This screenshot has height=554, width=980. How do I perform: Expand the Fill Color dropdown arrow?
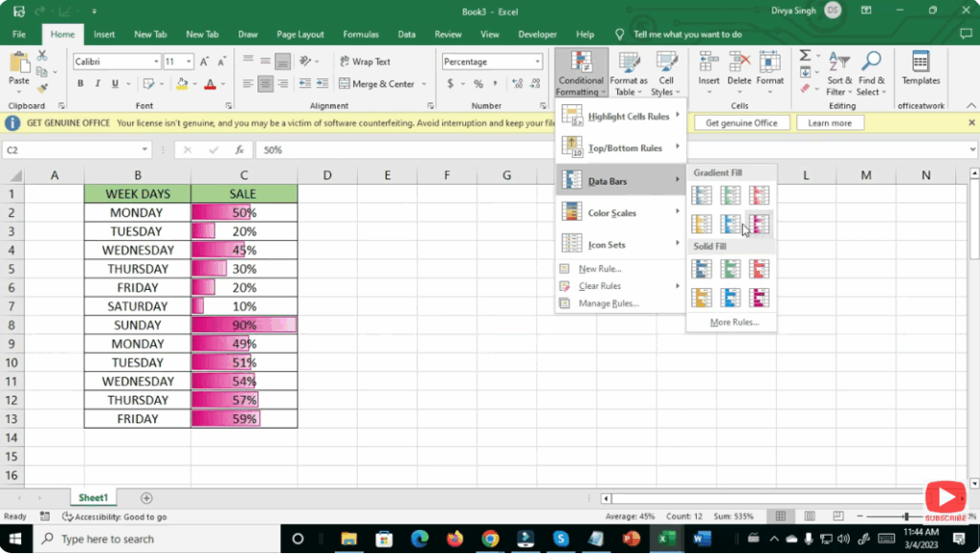pos(194,83)
